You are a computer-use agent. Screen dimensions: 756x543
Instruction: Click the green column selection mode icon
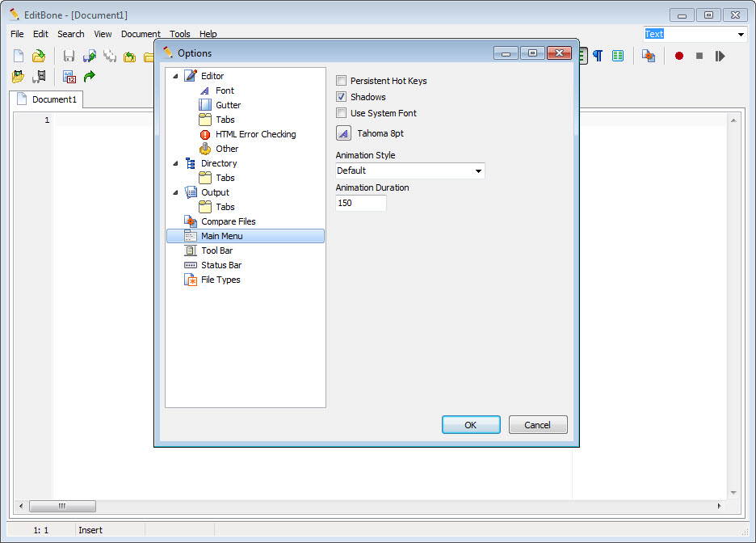pos(618,56)
